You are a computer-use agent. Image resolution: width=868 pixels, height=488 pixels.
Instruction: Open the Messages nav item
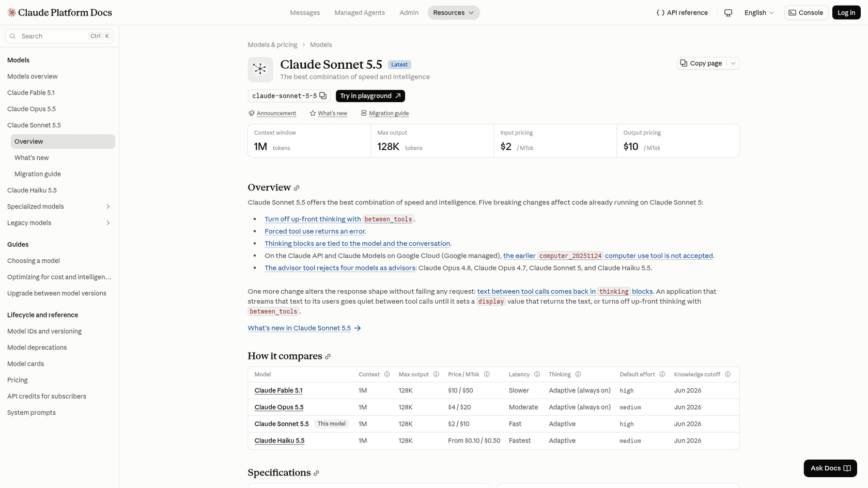[x=305, y=12]
